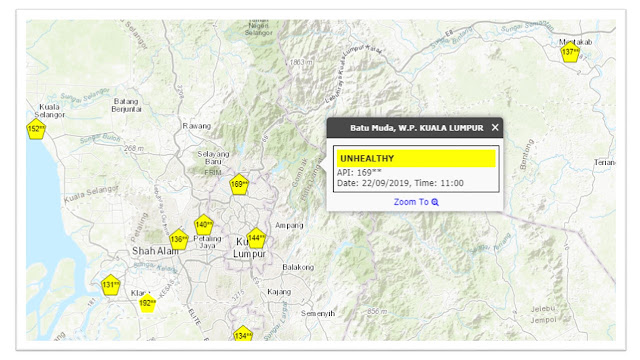The width and height of the screenshot is (640, 360).
Task: Click the Kajang map label
Action: (279, 292)
